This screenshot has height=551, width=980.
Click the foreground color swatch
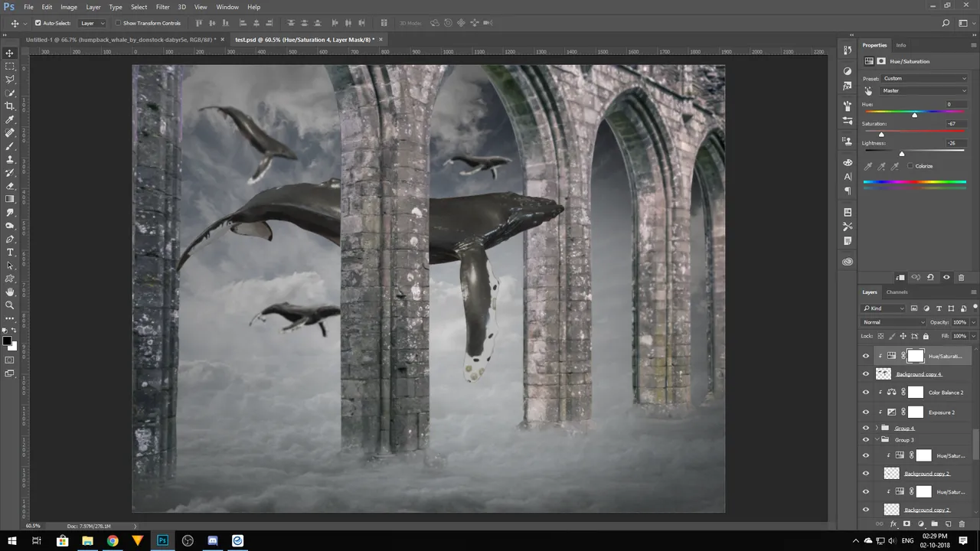click(7, 341)
